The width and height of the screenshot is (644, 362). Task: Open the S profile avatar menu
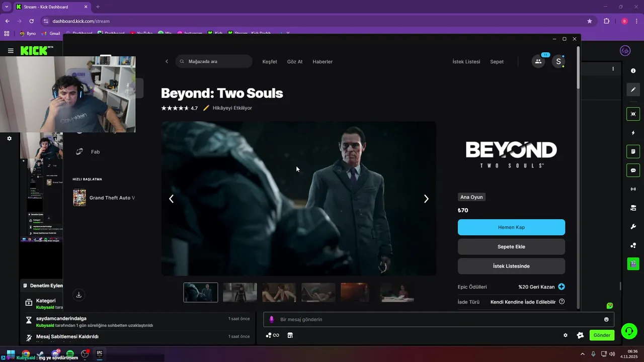pyautogui.click(x=558, y=61)
